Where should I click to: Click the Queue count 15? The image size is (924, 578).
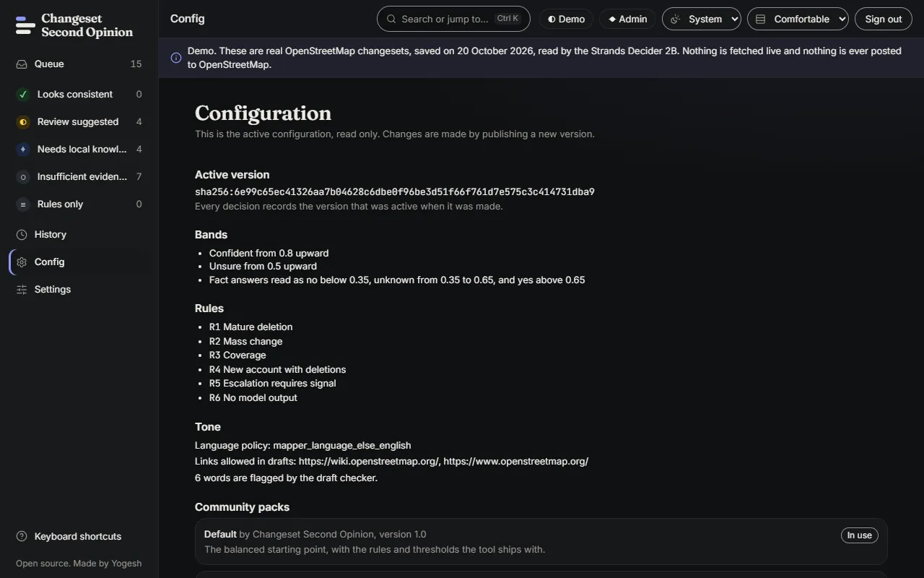coord(136,64)
